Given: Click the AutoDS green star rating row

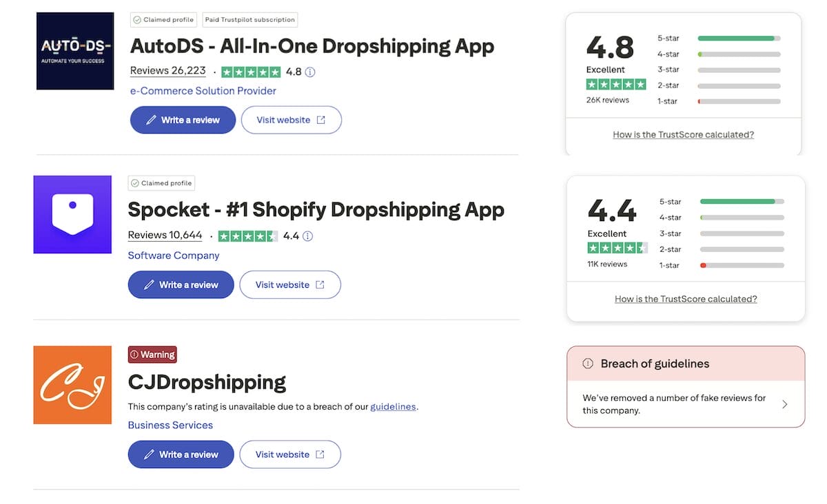Looking at the screenshot, I should click(252, 71).
